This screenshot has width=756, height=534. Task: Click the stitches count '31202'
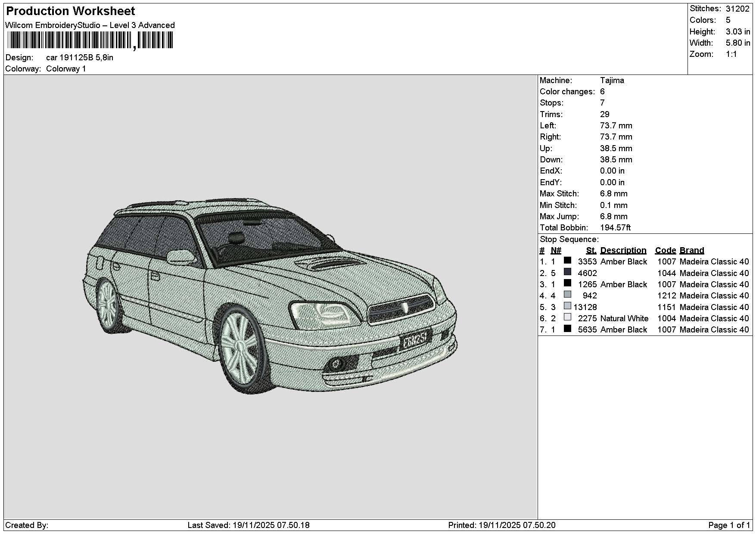tap(737, 9)
